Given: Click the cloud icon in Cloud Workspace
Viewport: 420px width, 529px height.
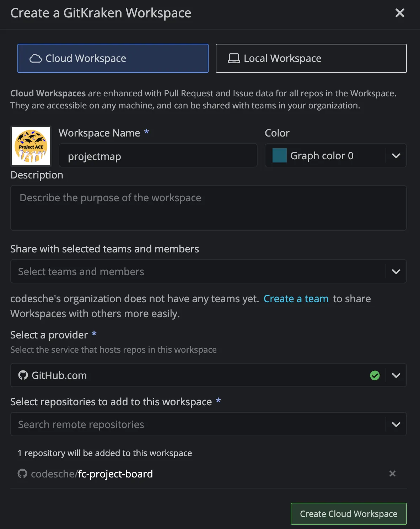Looking at the screenshot, I should tap(36, 59).
